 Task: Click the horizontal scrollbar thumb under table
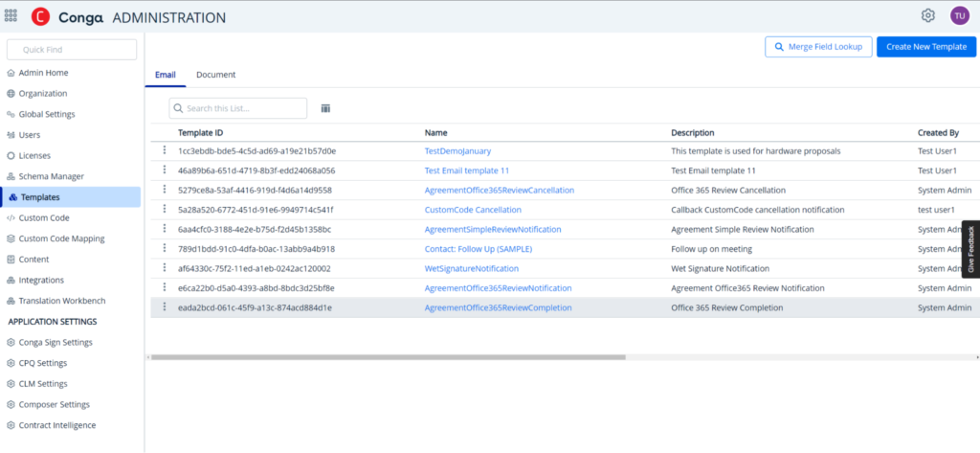point(388,357)
